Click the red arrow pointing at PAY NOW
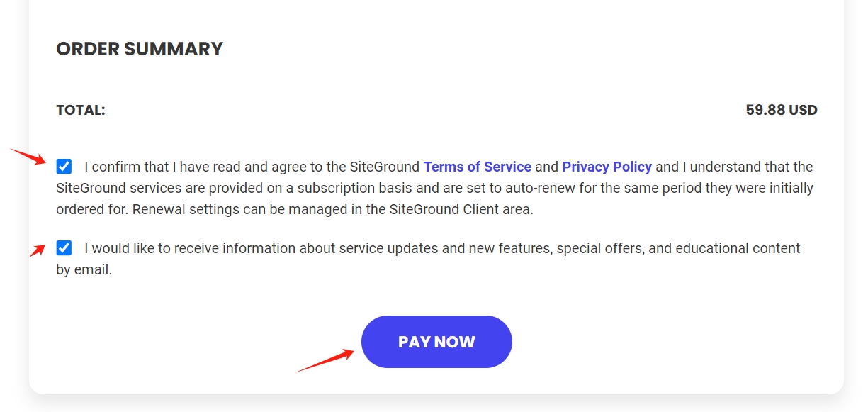 325,360
